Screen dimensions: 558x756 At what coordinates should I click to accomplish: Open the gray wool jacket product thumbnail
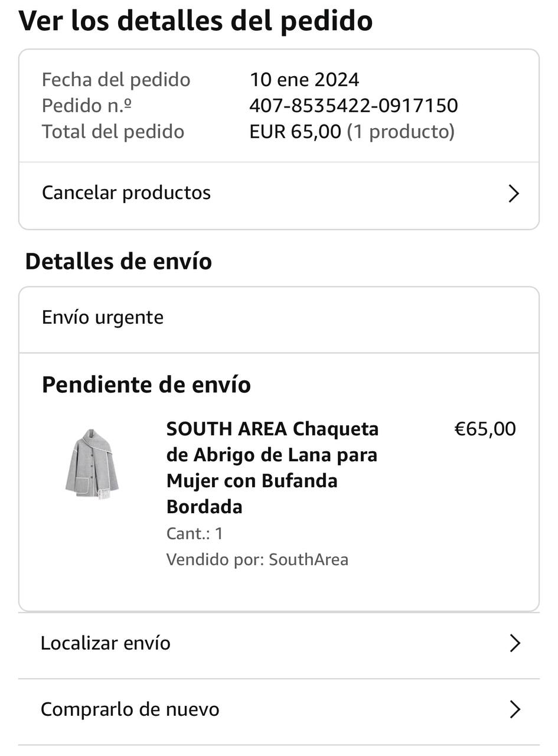pyautogui.click(x=92, y=464)
